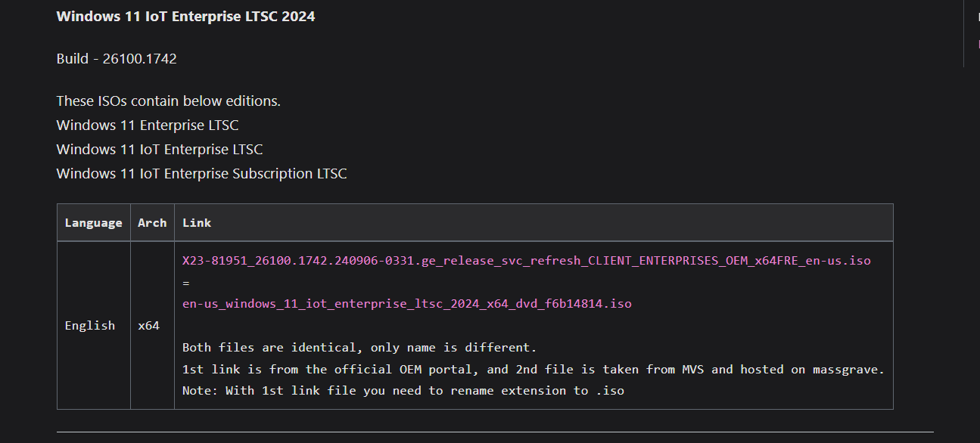Click the 'These ISOs contain below editions' line
980x443 pixels.
click(169, 101)
